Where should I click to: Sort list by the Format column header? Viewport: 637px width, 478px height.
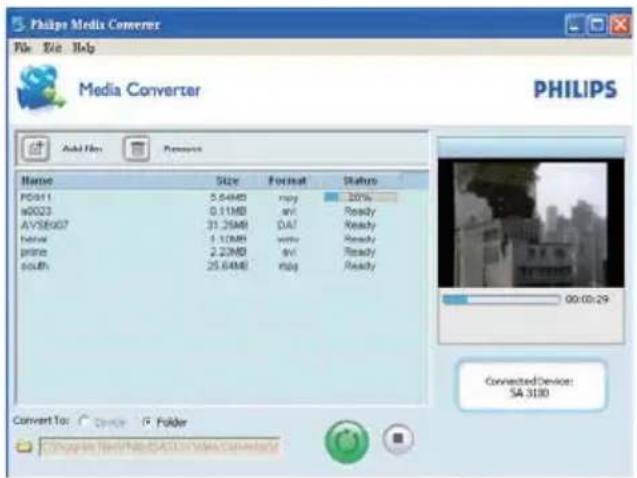click(x=287, y=180)
